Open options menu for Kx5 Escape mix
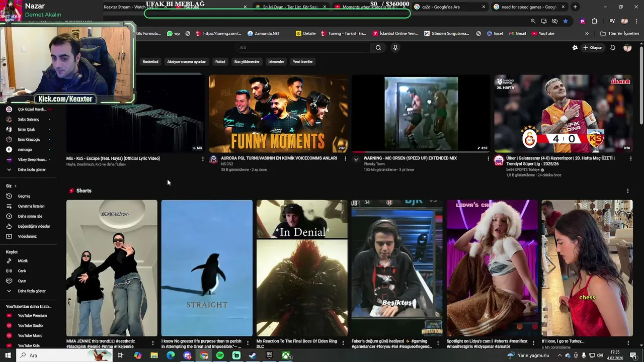The image size is (644, 362). (x=203, y=159)
